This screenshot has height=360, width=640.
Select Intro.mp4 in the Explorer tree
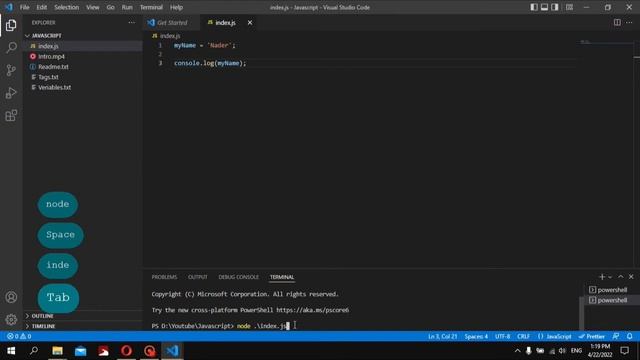83,56
